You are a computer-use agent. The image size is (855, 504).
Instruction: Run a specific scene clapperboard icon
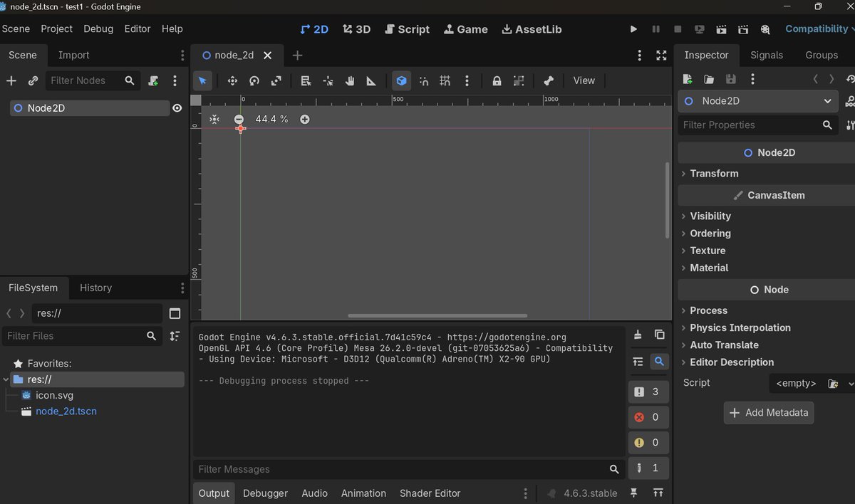[743, 29]
